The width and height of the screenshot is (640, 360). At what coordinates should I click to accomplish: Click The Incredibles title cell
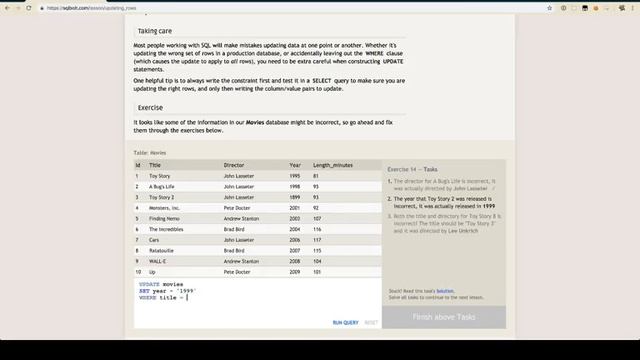(x=166, y=229)
